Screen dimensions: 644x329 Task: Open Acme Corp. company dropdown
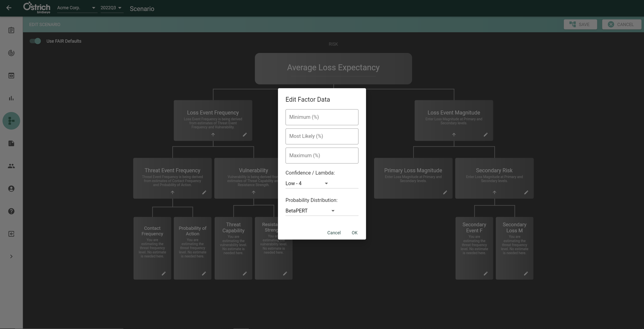click(x=76, y=8)
